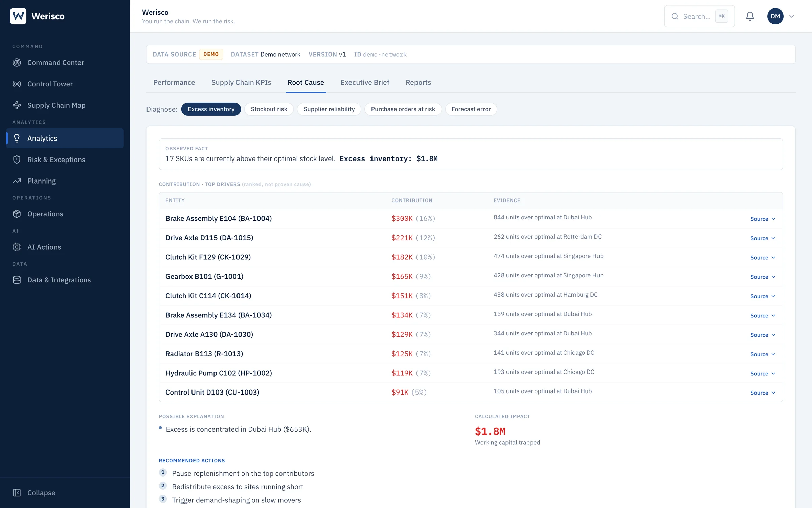This screenshot has width=812, height=508.
Task: Open Command Center from sidebar
Action: (65, 63)
